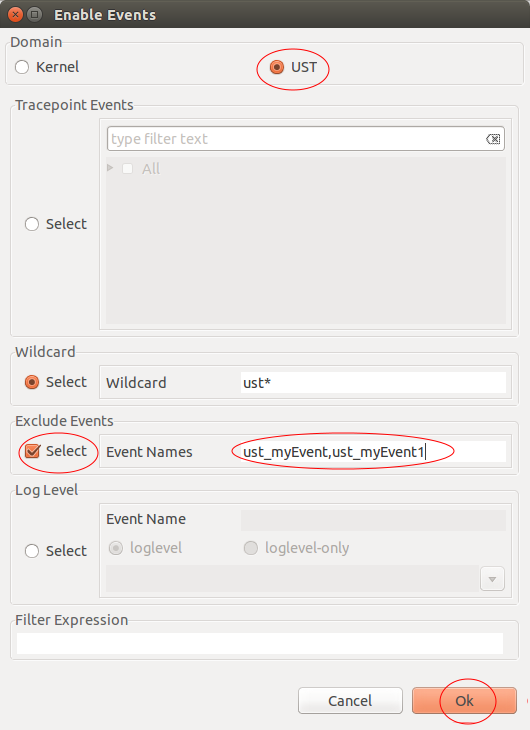
Task: Choose the Wildcard Select radio button
Action: (32, 382)
